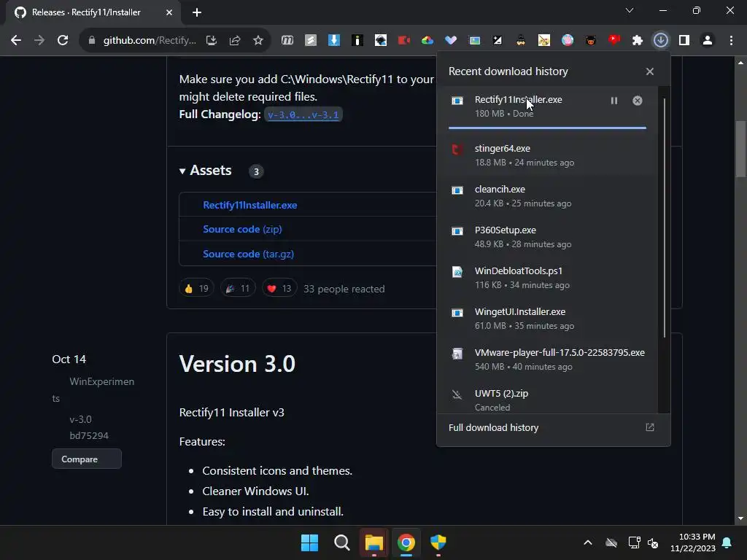Viewport: 747px width, 560px height.
Task: Open the clock showing 10:33 PM
Action: pyautogui.click(x=693, y=542)
